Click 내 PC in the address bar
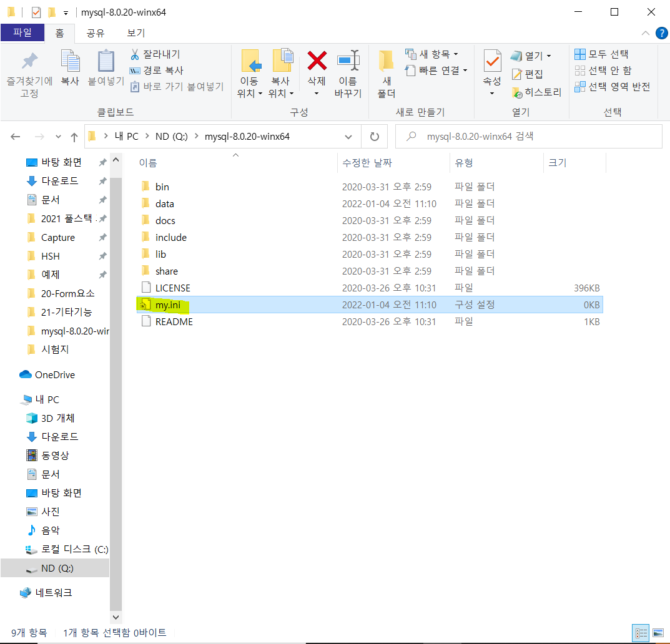670x644 pixels. 127,137
